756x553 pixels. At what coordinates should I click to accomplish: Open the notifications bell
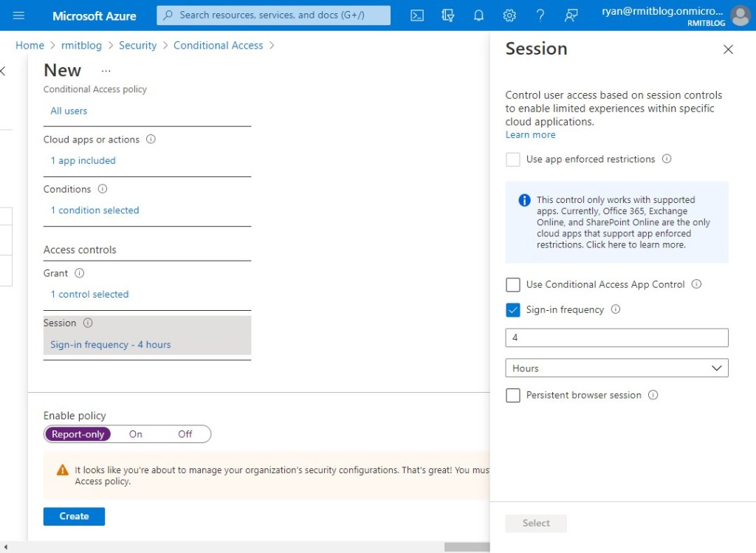(x=478, y=16)
